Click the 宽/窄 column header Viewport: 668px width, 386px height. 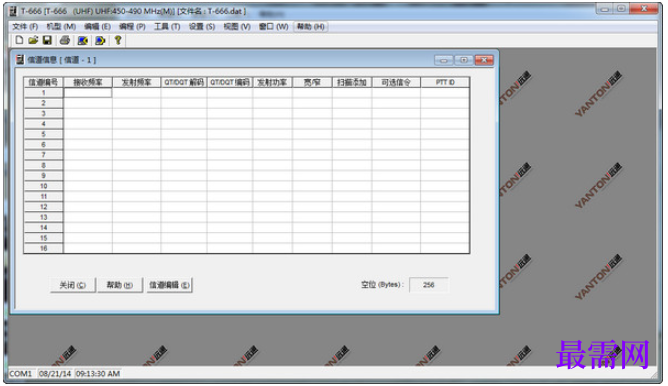click(312, 82)
